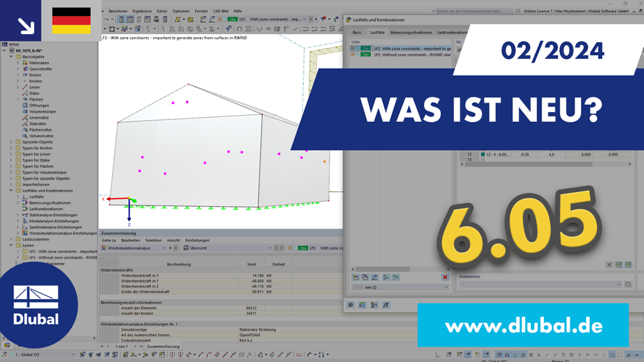Image resolution: width=644 pixels, height=362 pixels.
Task: Select LF3 Without zone constraints in Liste
Action: click(x=401, y=55)
